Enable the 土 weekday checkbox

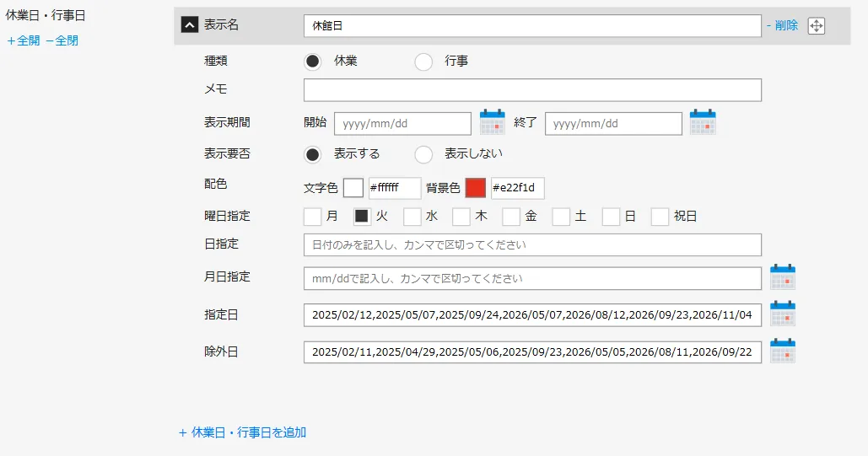point(561,217)
